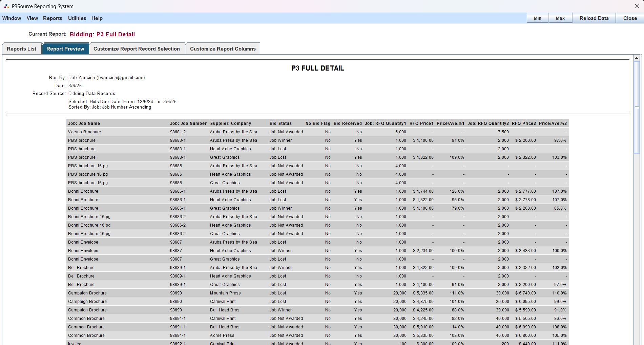Click the P3Source app icon in title bar
Image resolution: width=644 pixels, height=345 pixels.
point(6,6)
